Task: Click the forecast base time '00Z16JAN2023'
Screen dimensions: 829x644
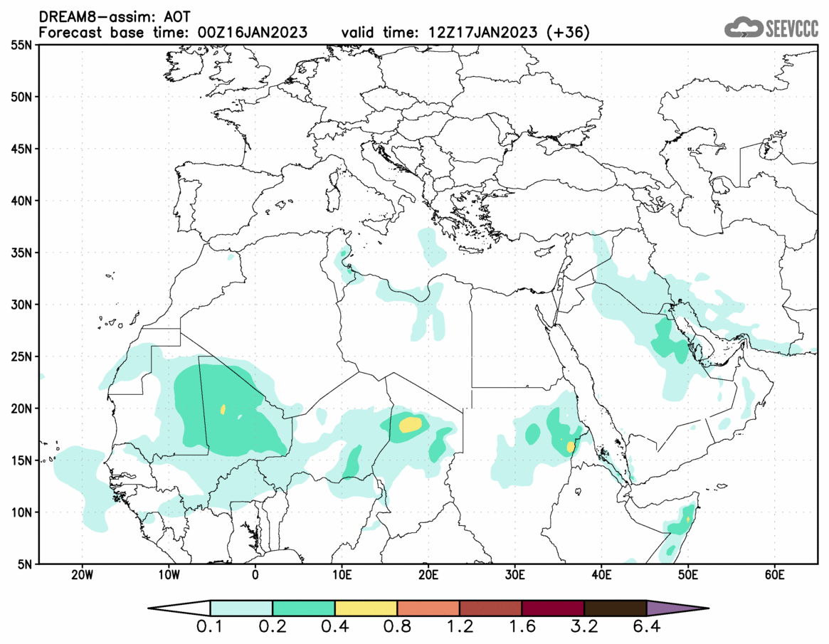Action: pyautogui.click(x=252, y=33)
